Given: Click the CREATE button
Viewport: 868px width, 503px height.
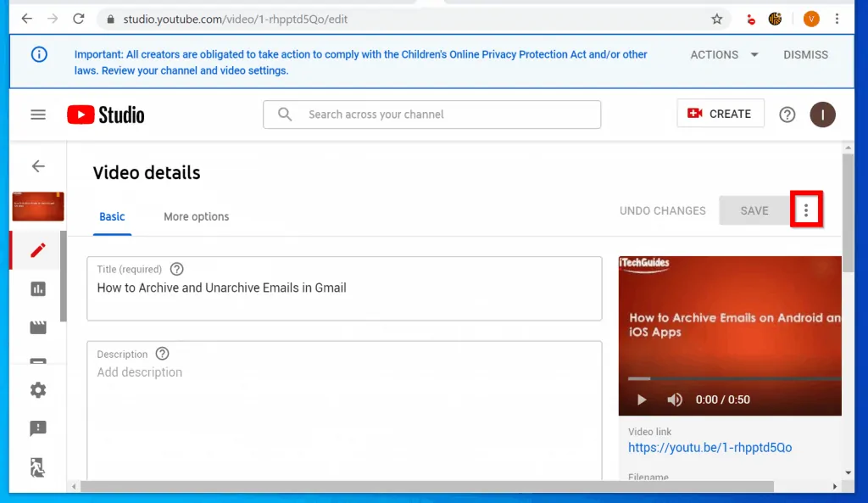Looking at the screenshot, I should tap(720, 114).
